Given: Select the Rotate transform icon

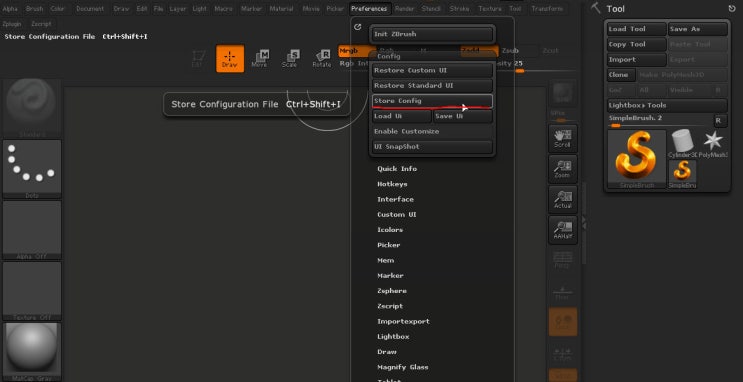Looking at the screenshot, I should pyautogui.click(x=322, y=59).
